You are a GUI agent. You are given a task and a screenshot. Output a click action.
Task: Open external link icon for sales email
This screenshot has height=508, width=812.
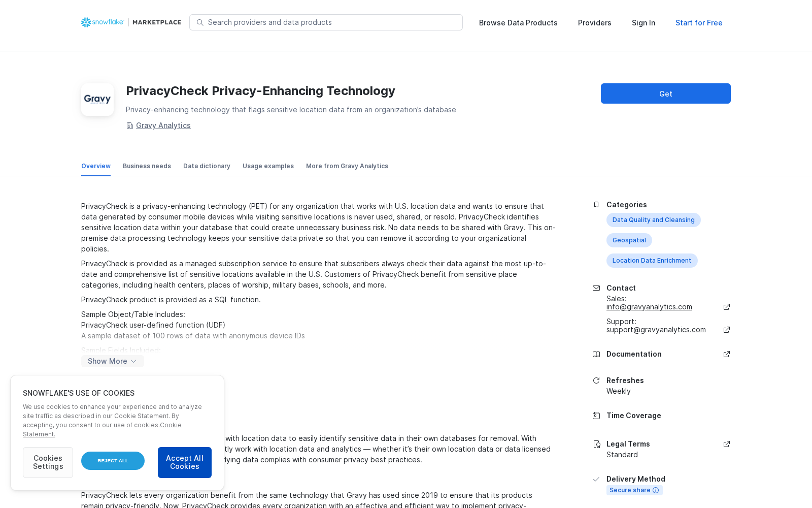coord(727,307)
